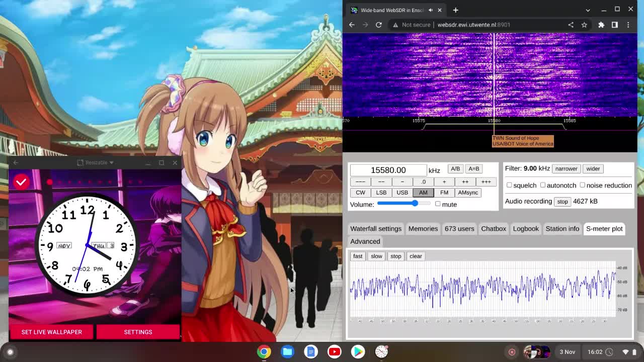Open Chatbox tab
Image resolution: width=644 pixels, height=362 pixels.
coord(494,229)
